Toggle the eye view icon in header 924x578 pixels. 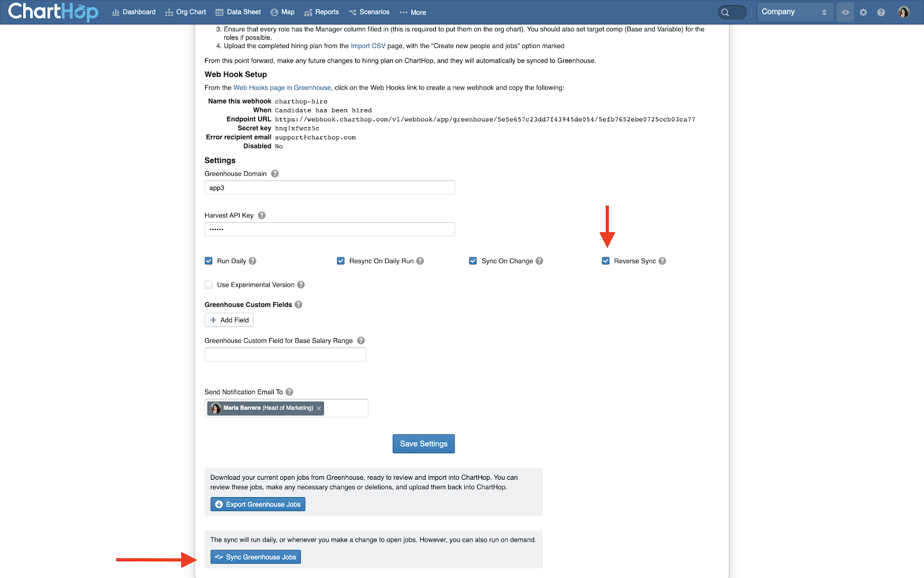click(845, 12)
